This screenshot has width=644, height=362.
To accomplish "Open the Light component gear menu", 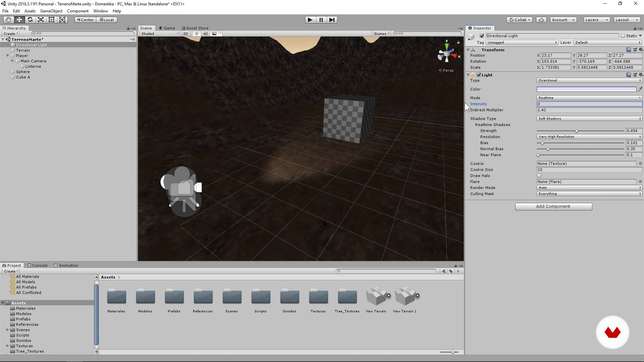I will (x=641, y=75).
